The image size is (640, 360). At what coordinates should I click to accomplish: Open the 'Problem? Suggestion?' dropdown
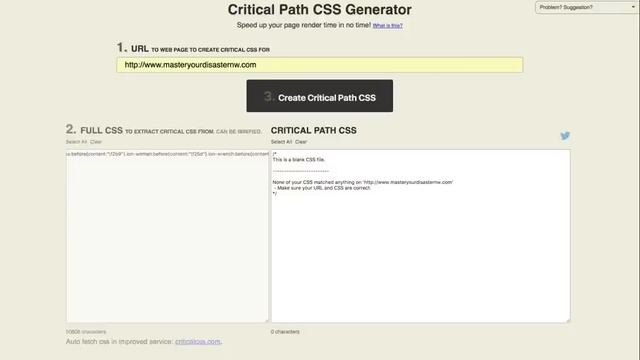pyautogui.click(x=587, y=7)
